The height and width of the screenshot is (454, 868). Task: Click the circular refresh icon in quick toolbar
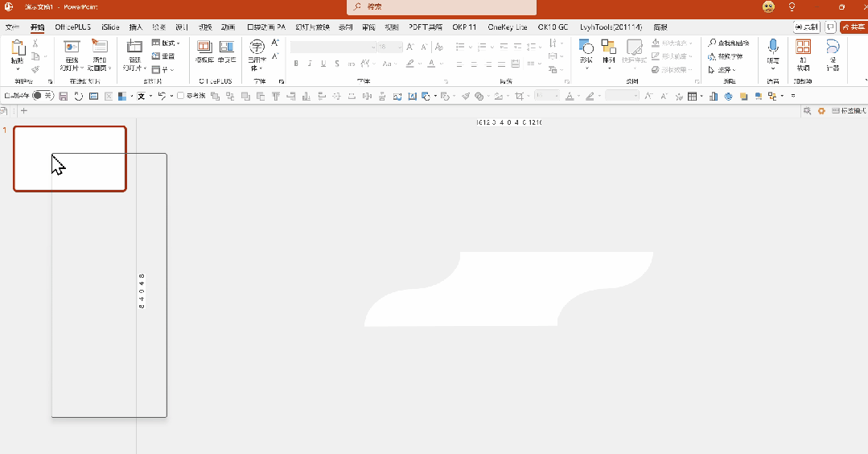[x=79, y=97]
